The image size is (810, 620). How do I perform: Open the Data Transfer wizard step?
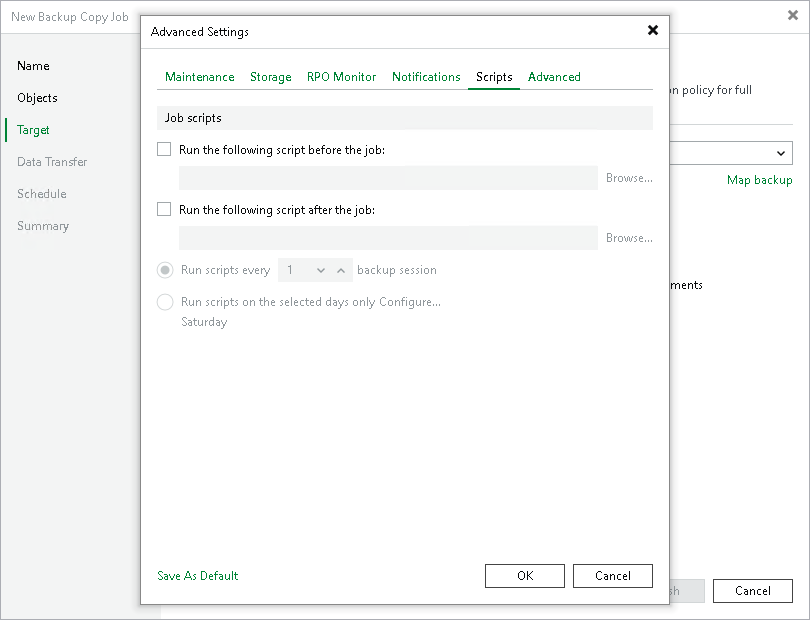point(52,162)
